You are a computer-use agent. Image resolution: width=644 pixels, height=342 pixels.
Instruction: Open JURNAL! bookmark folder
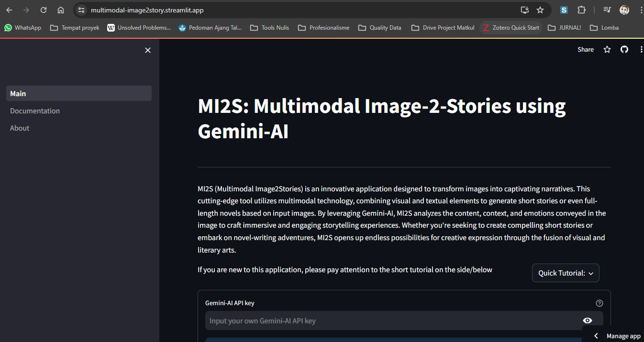pos(565,28)
